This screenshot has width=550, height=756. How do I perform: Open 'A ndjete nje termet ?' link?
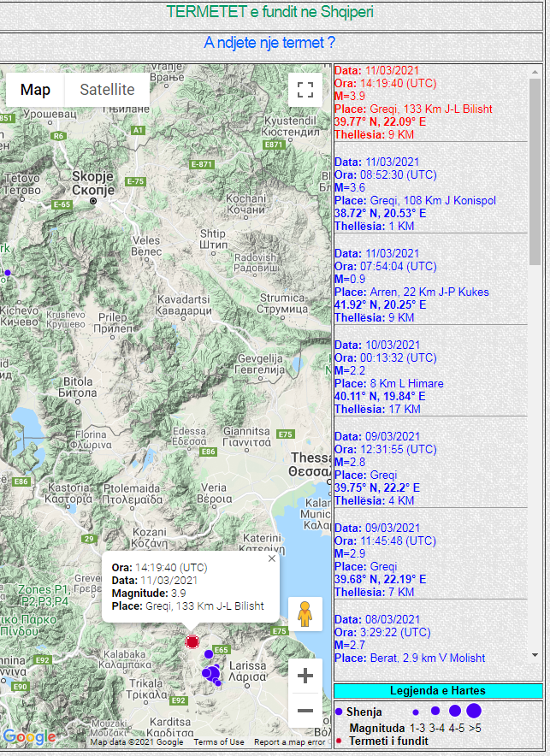269,42
